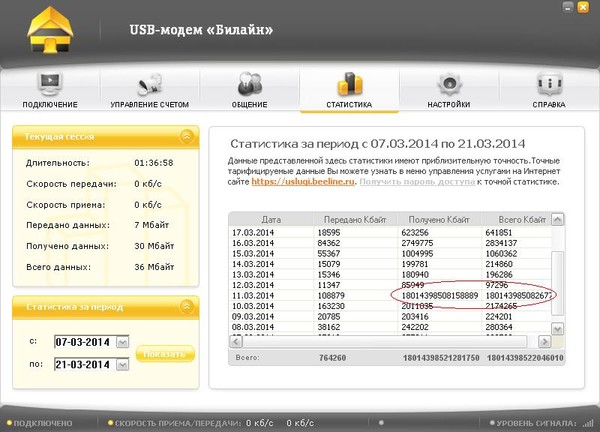Click the table scroll down arrow
Screen dimensions: 600x432
[x=558, y=329]
